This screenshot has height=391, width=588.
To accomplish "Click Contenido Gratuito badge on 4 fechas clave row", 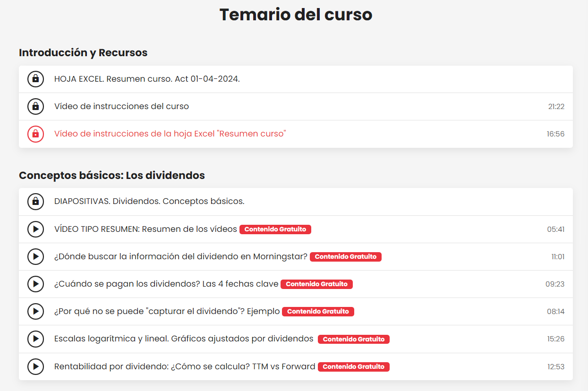I will 316,284.
